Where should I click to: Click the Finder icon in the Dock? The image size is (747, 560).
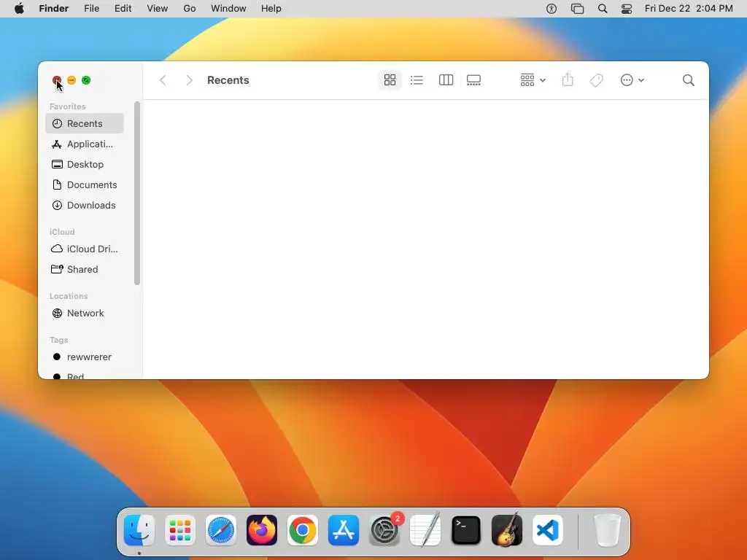(139, 530)
